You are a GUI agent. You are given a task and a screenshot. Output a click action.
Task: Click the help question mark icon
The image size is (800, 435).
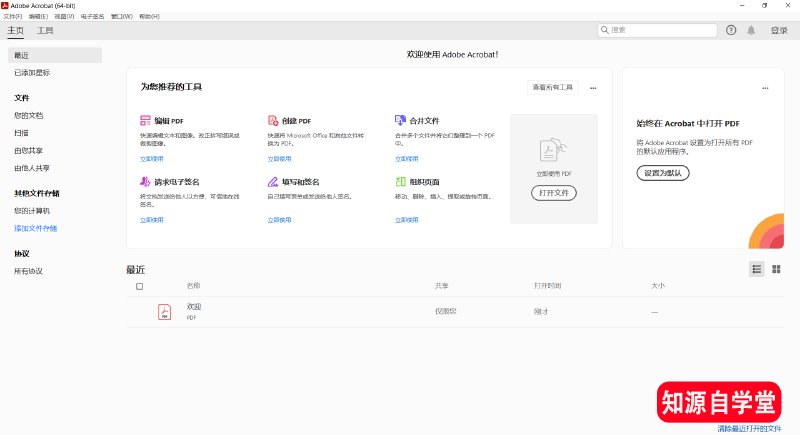point(731,30)
